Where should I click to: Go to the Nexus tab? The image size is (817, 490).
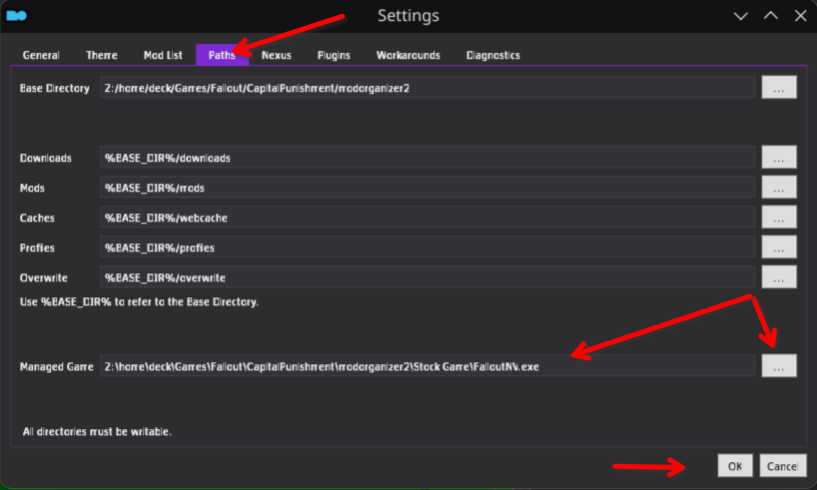276,55
